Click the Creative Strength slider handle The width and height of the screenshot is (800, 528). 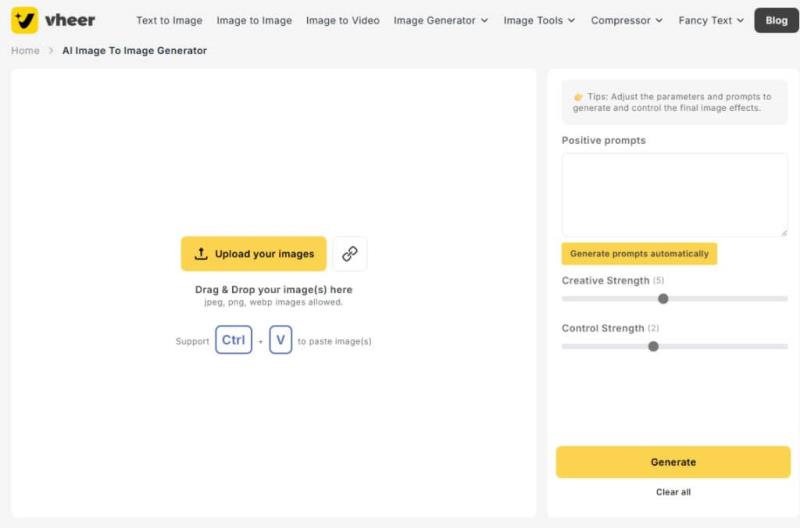[663, 299]
